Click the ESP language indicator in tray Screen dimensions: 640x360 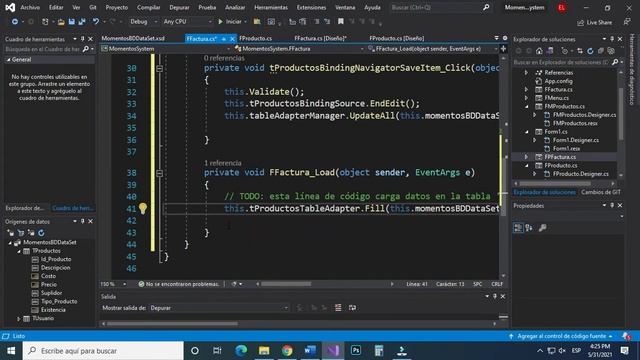tap(576, 351)
